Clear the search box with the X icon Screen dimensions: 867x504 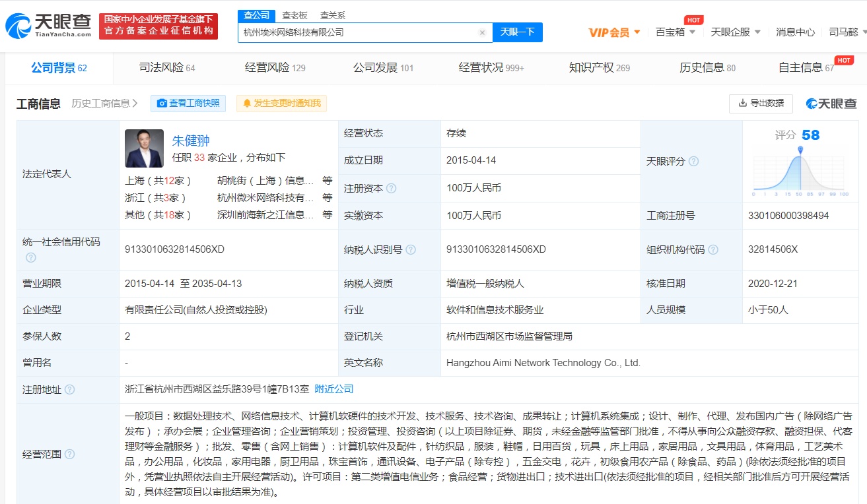tap(482, 32)
